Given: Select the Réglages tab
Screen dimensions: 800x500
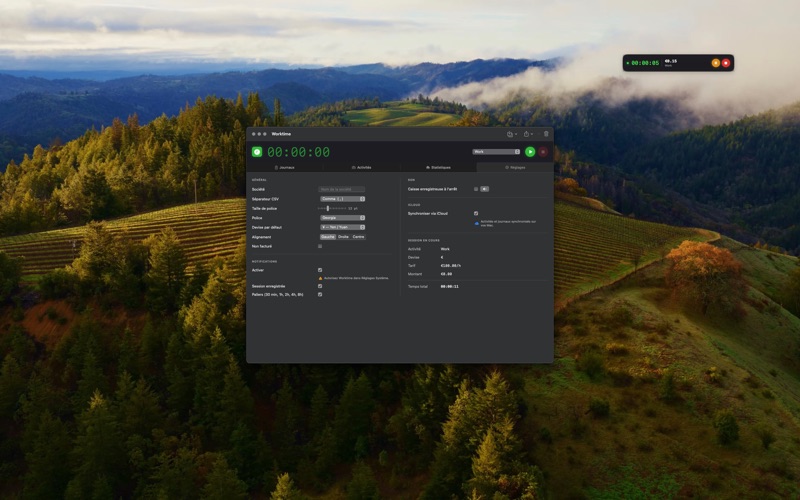Looking at the screenshot, I should [x=515, y=167].
